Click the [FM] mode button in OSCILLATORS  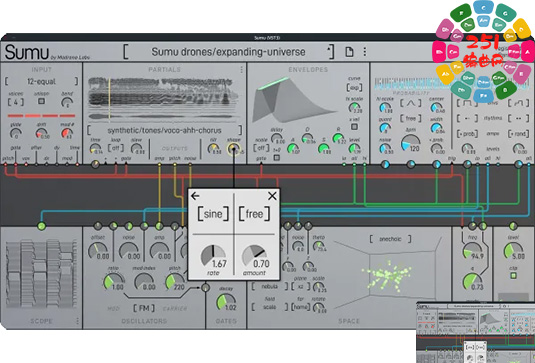[x=144, y=308]
